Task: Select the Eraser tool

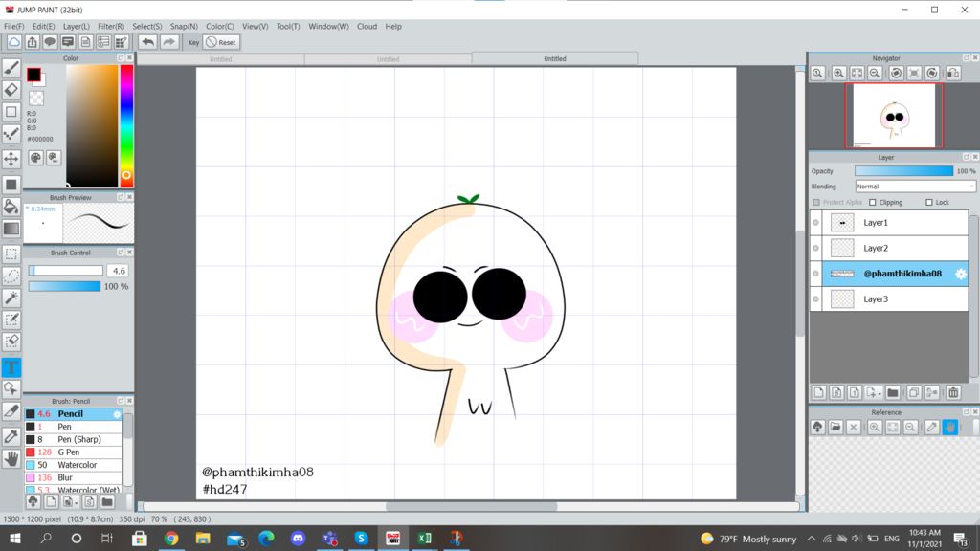Action: [11, 90]
